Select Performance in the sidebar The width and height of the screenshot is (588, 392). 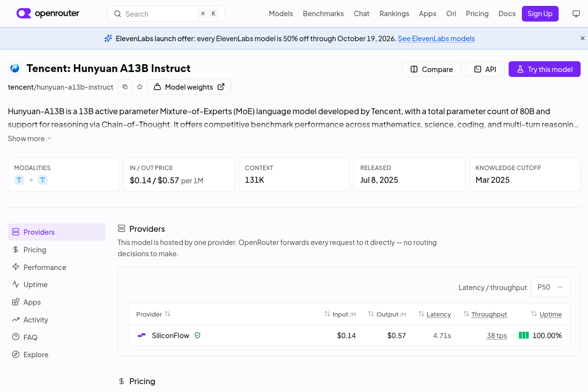[57, 267]
